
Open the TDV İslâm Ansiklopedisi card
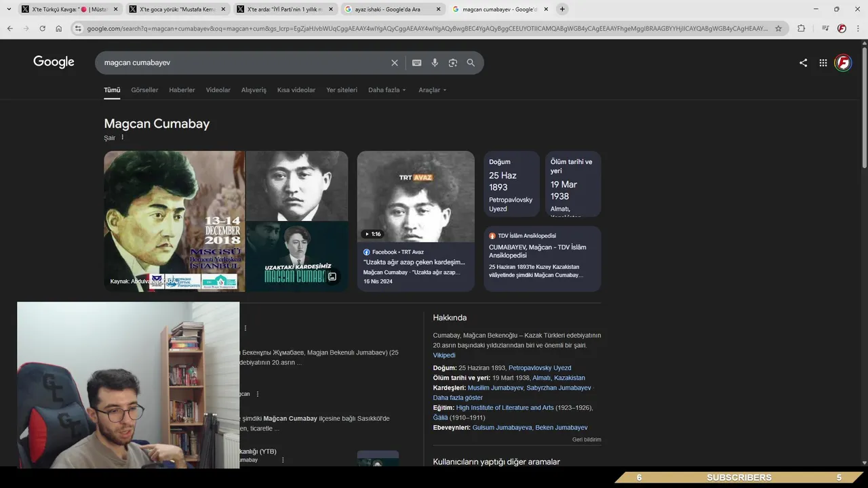click(542, 258)
